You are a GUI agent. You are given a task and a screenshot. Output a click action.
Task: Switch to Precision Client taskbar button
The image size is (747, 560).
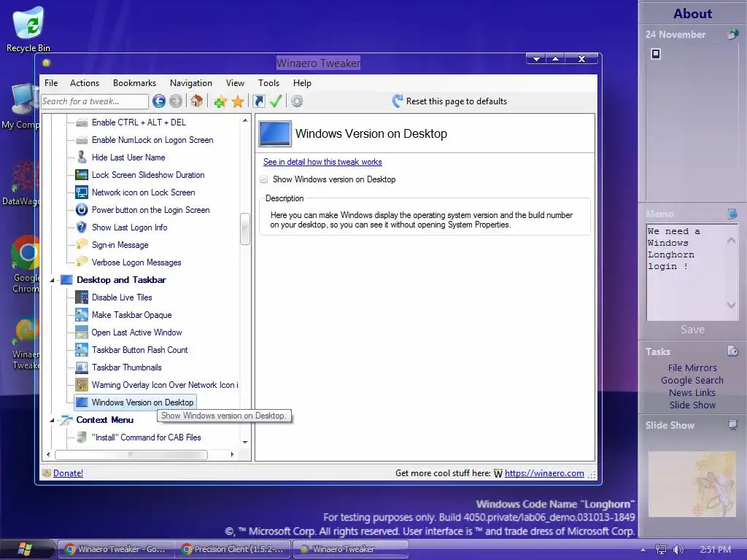pos(233,549)
